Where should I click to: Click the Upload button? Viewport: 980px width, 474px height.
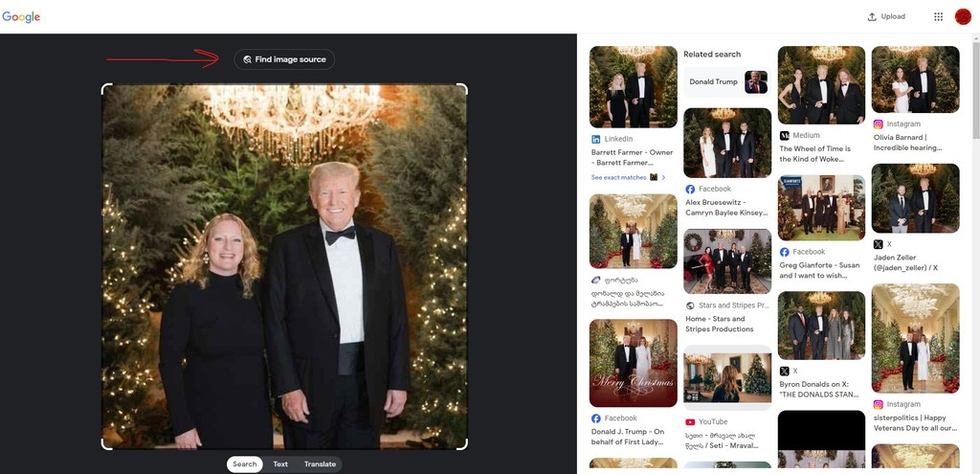pos(886,16)
